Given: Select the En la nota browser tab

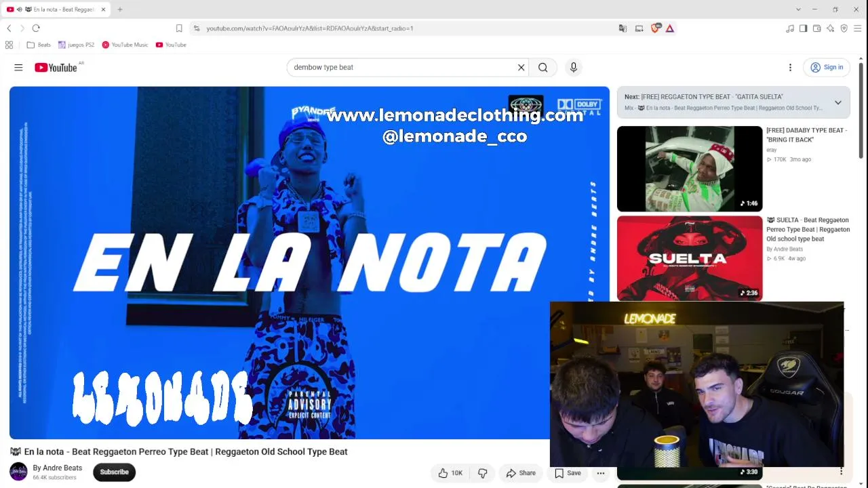Looking at the screenshot, I should click(x=56, y=9).
